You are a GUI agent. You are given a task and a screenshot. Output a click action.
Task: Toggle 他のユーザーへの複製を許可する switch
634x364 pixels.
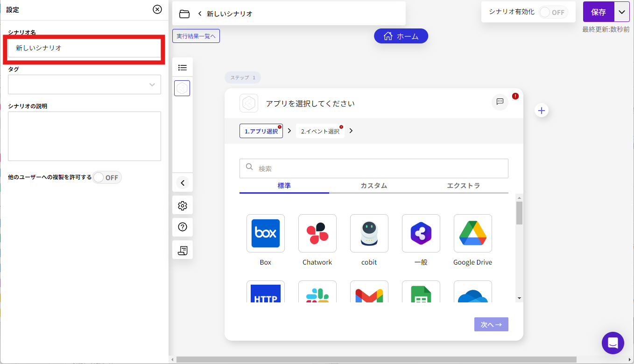[107, 177]
